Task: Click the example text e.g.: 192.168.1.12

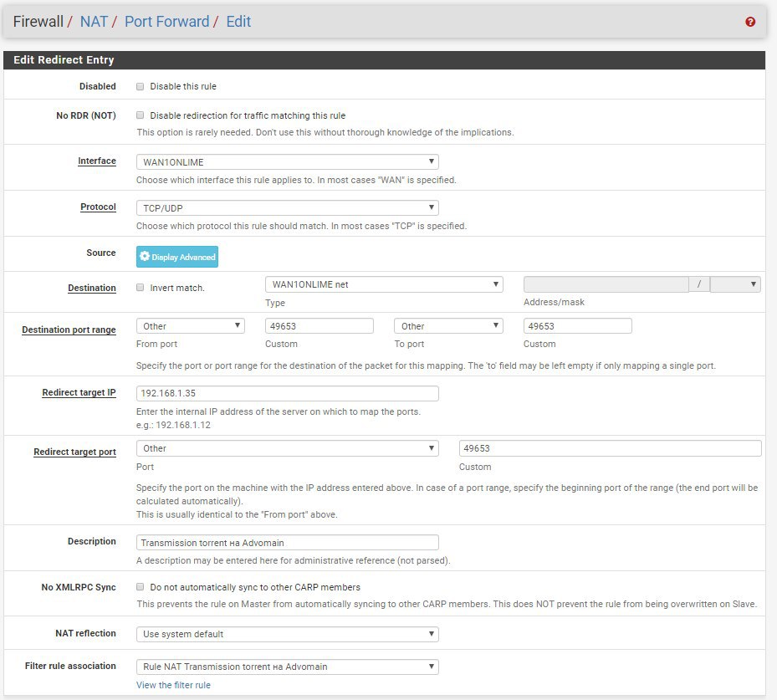Action: tap(173, 425)
